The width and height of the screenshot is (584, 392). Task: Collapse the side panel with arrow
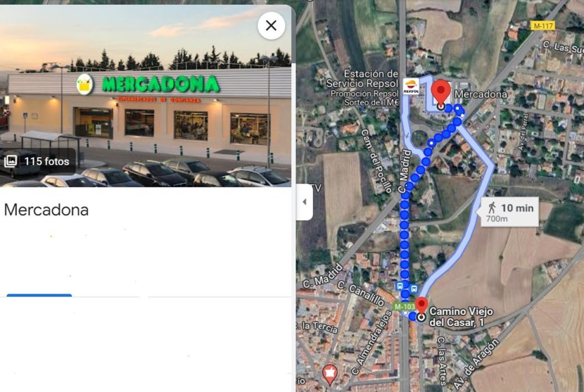(304, 202)
